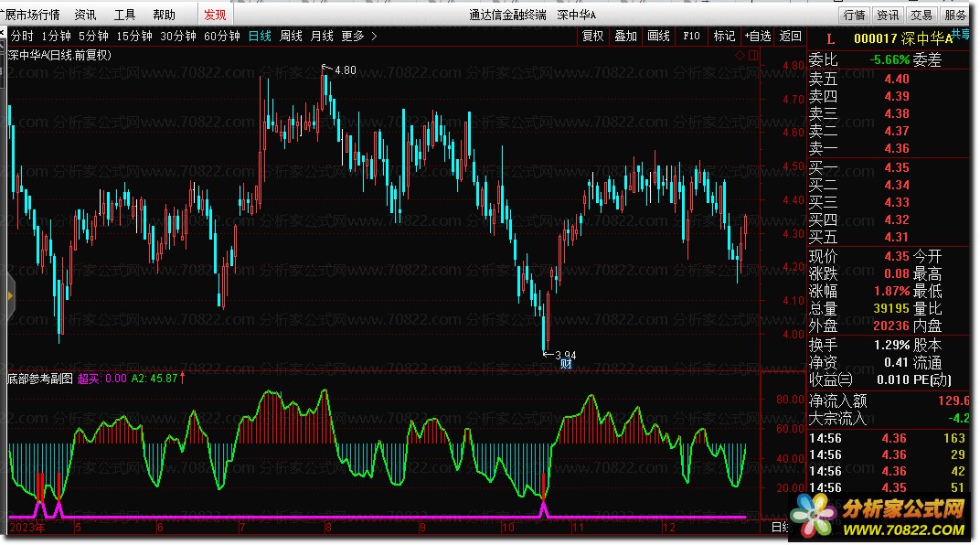Click the 复权 toolbar button

[593, 37]
